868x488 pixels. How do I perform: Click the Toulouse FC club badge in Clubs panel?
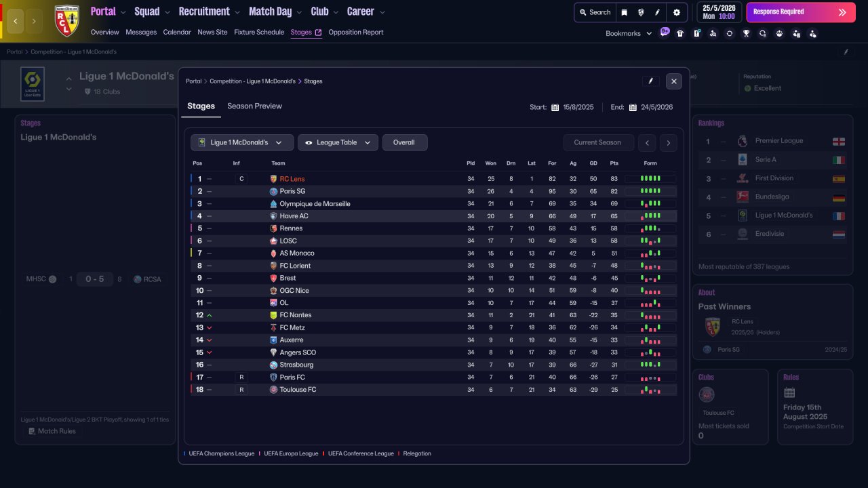coord(707,395)
